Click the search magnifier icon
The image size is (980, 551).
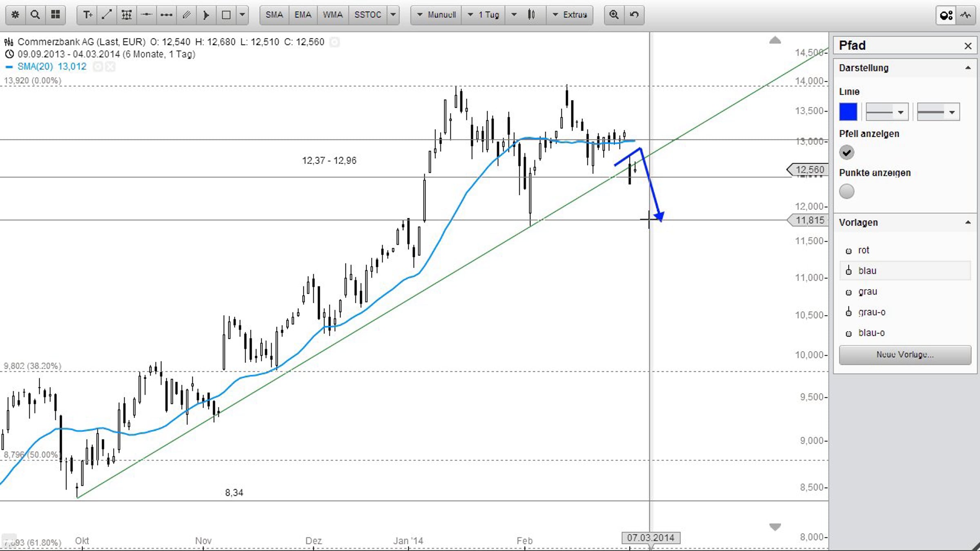(x=36, y=15)
